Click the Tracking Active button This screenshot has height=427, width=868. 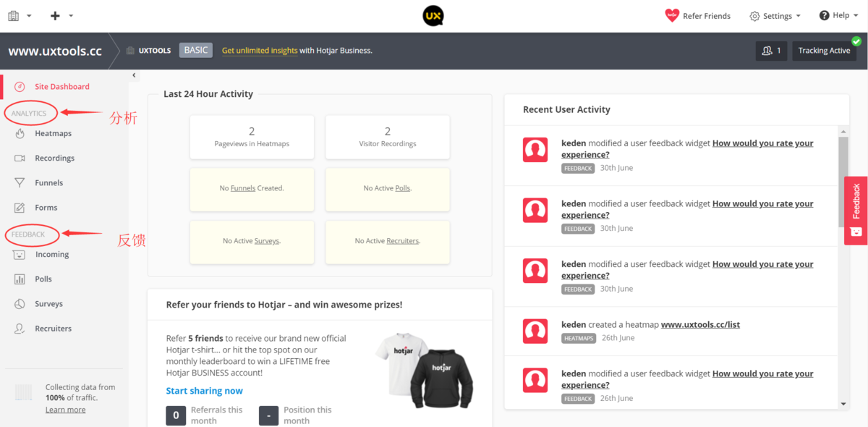point(824,51)
